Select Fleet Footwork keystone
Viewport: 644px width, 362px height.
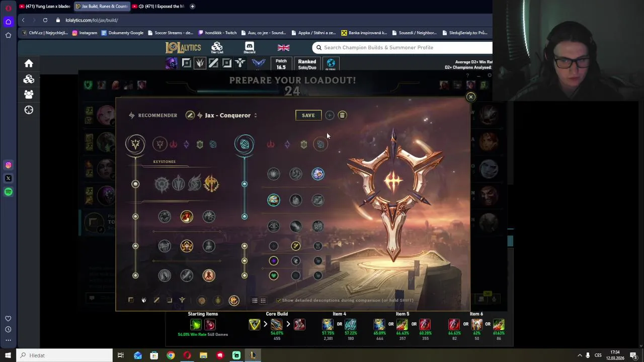pos(195,184)
